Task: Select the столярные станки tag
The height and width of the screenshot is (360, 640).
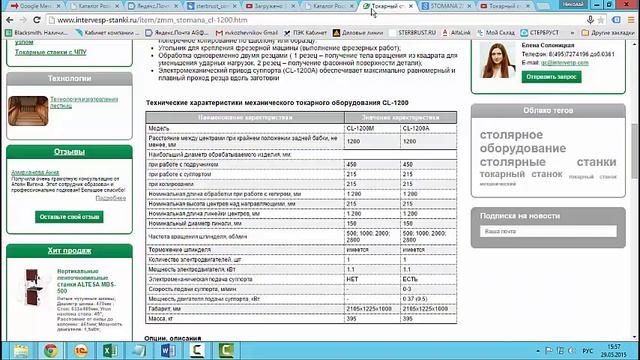Action: pos(548,162)
